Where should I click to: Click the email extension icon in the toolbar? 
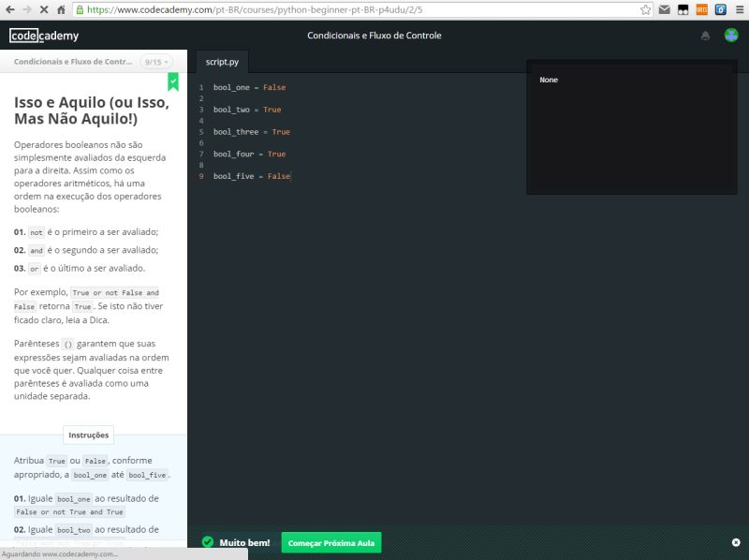click(667, 11)
